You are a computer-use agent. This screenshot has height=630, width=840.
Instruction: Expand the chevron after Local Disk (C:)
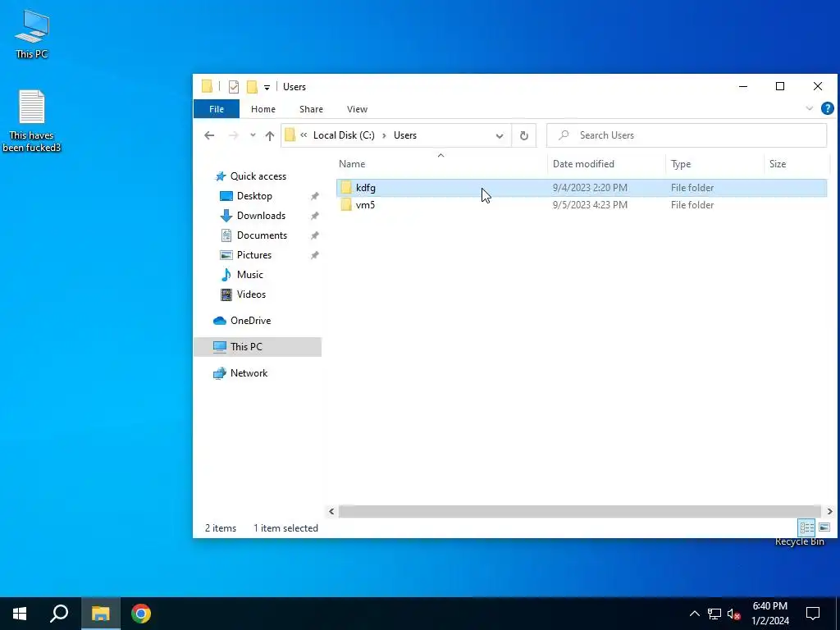(384, 135)
